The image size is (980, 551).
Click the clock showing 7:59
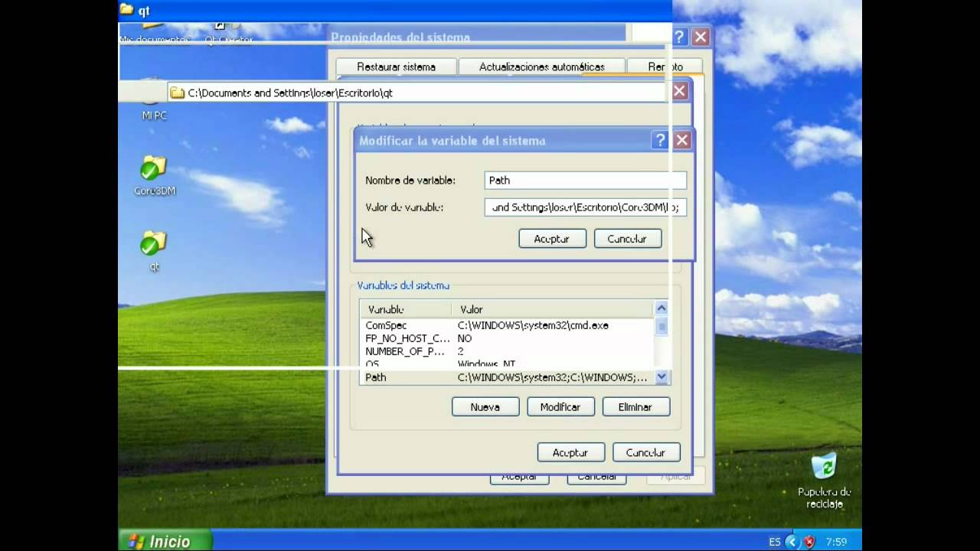pyautogui.click(x=836, y=542)
